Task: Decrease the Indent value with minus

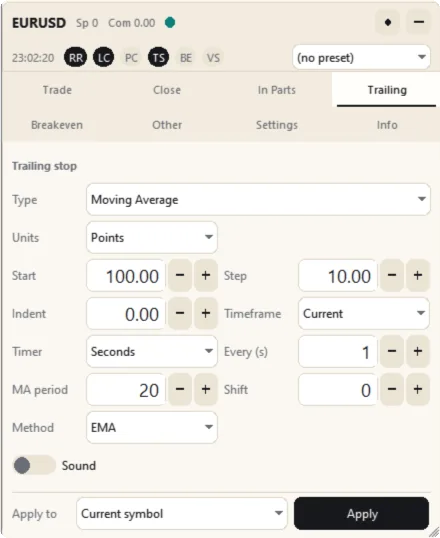Action: coord(180,314)
